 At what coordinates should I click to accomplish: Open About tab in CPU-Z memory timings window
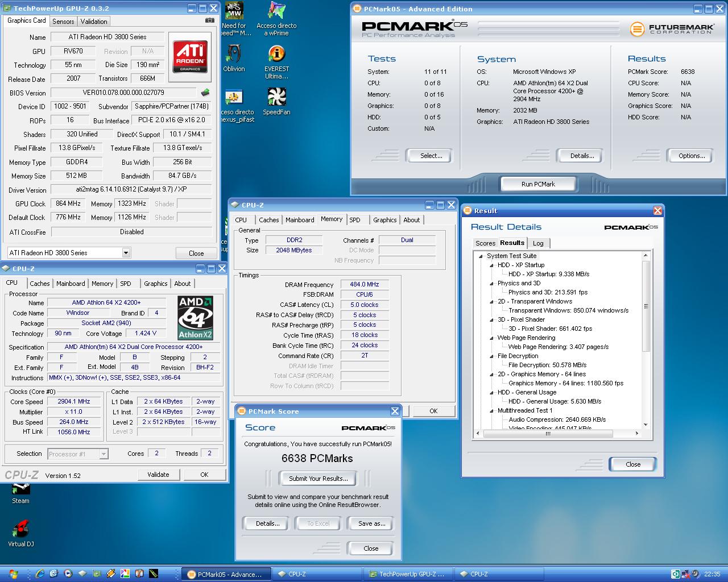pos(412,220)
